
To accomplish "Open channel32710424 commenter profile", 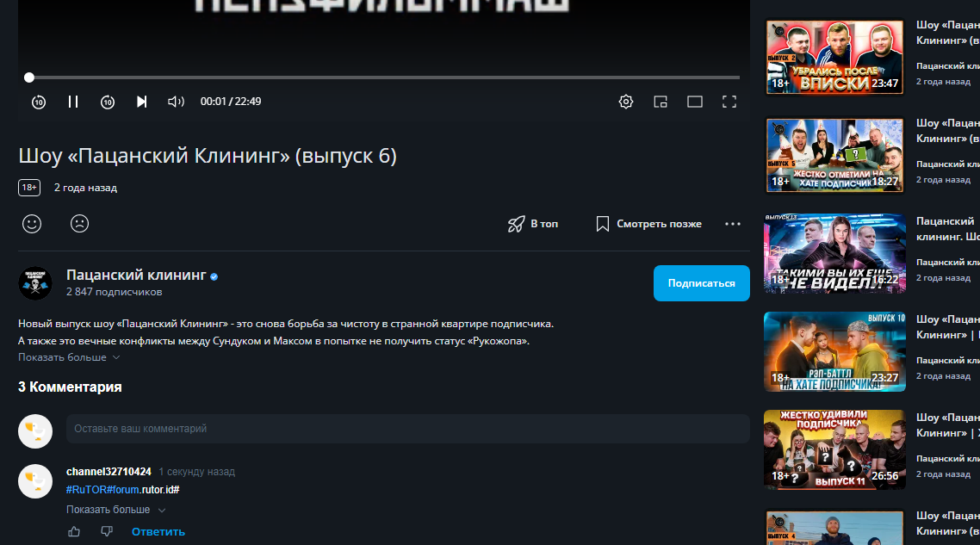I will click(x=109, y=472).
